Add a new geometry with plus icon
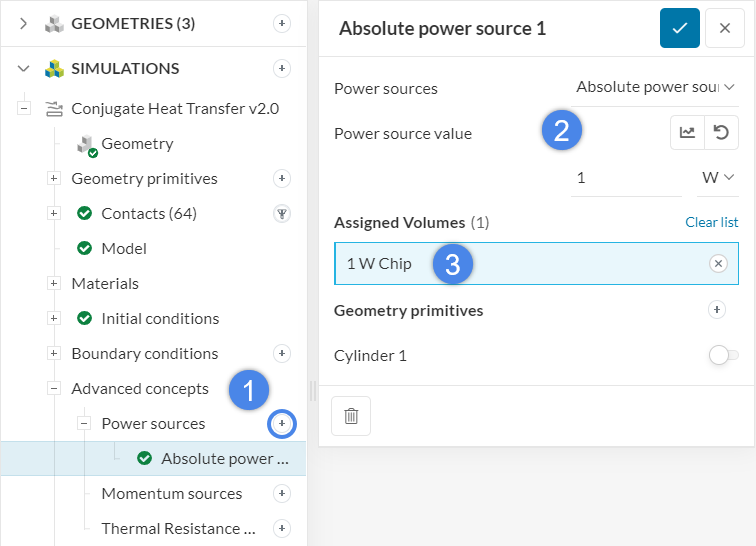 tap(282, 23)
